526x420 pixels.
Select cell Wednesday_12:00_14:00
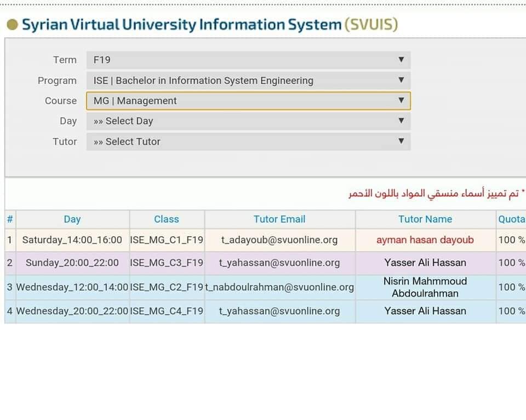tap(72, 287)
